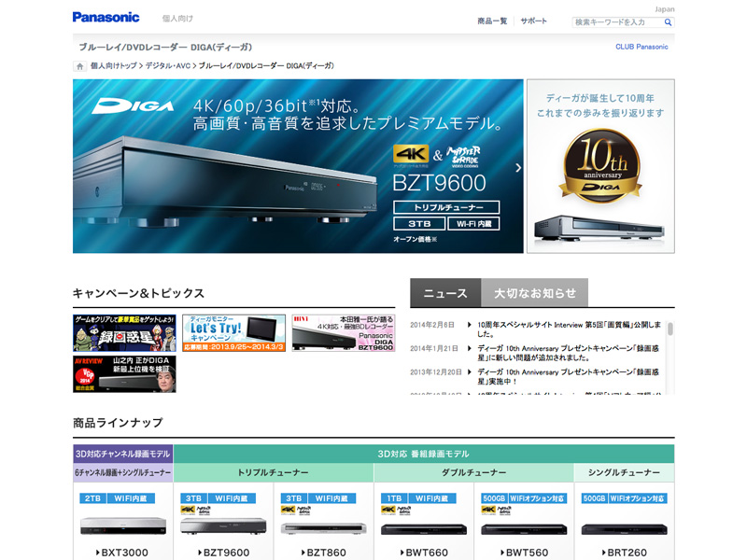Open the BZT9600 product link in the lineup
Screen dimensions: 747x560
pyautogui.click(x=223, y=553)
